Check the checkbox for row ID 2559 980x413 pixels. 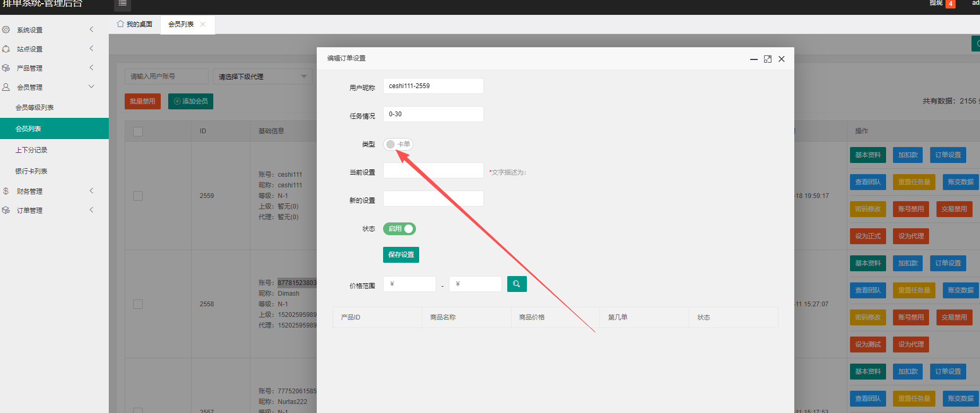(138, 196)
